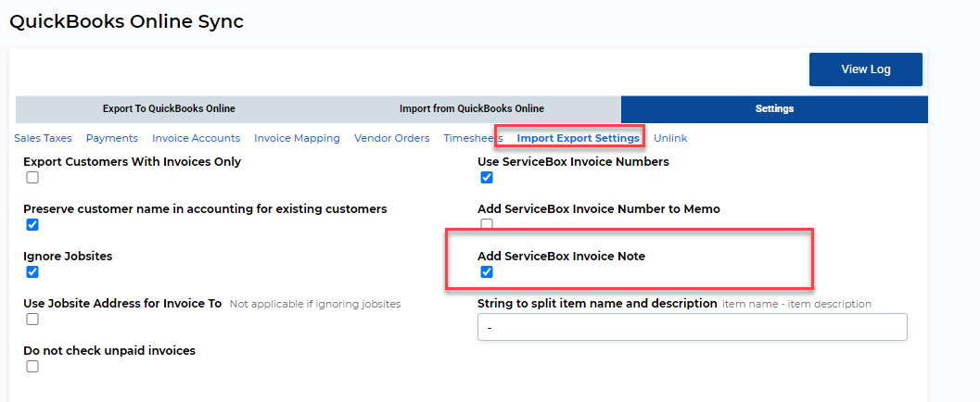This screenshot has width=980, height=402.
Task: Go to Invoice Accounts settings
Action: coord(197,139)
